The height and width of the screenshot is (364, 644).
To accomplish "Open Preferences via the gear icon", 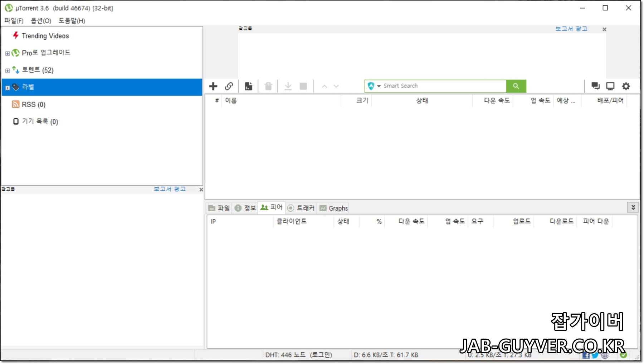I will pos(626,86).
